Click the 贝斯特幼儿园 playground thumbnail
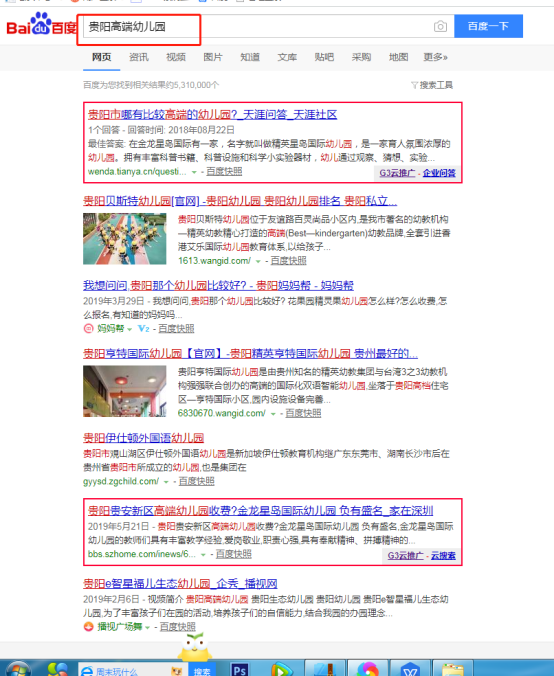 click(125, 238)
